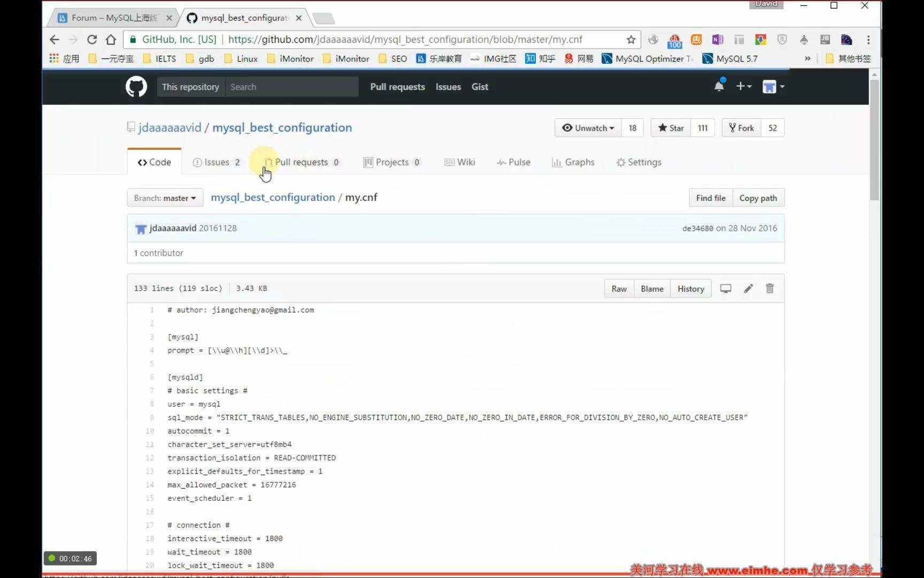924x578 pixels.
Task: Open the 知乎 bookmark
Action: [540, 58]
